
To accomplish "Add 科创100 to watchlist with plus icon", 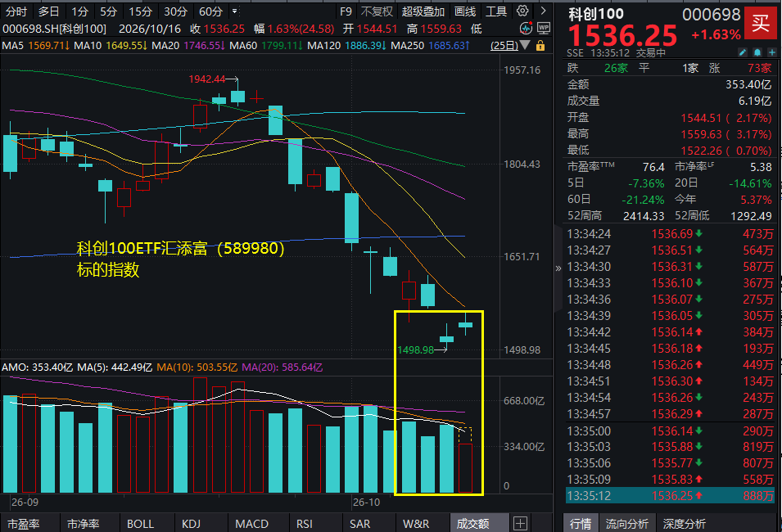I will tap(772, 52).
